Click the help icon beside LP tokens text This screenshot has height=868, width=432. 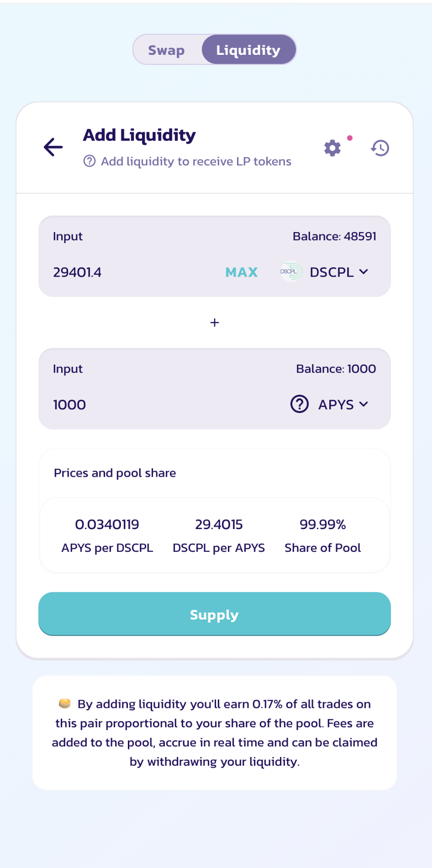(89, 161)
